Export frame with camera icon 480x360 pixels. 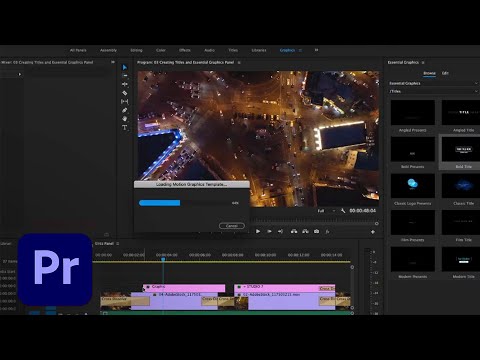point(316,231)
